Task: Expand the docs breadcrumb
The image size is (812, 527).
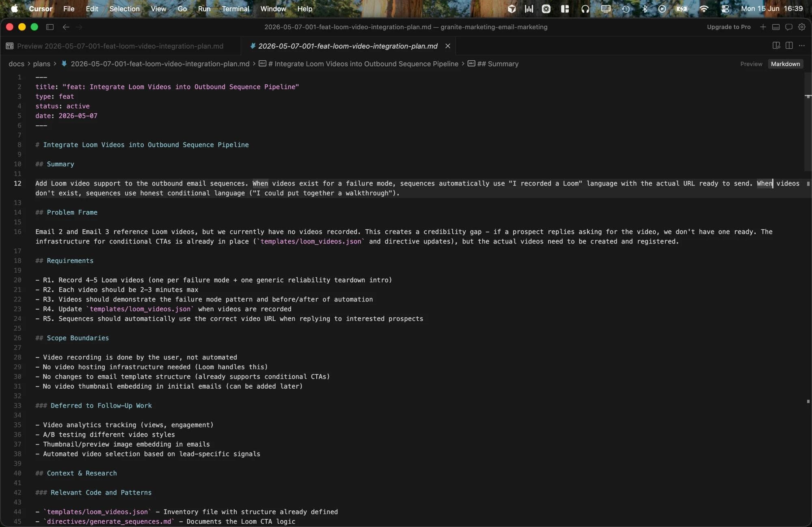Action: click(16, 64)
